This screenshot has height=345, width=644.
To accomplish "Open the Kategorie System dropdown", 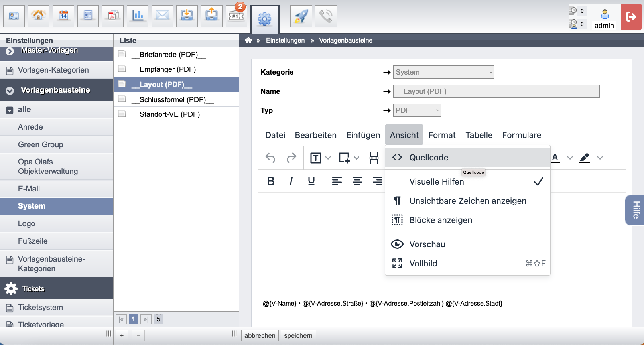I will pyautogui.click(x=444, y=72).
